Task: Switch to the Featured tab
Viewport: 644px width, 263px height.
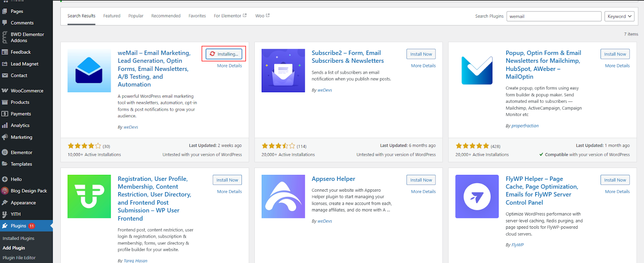Action: click(112, 16)
